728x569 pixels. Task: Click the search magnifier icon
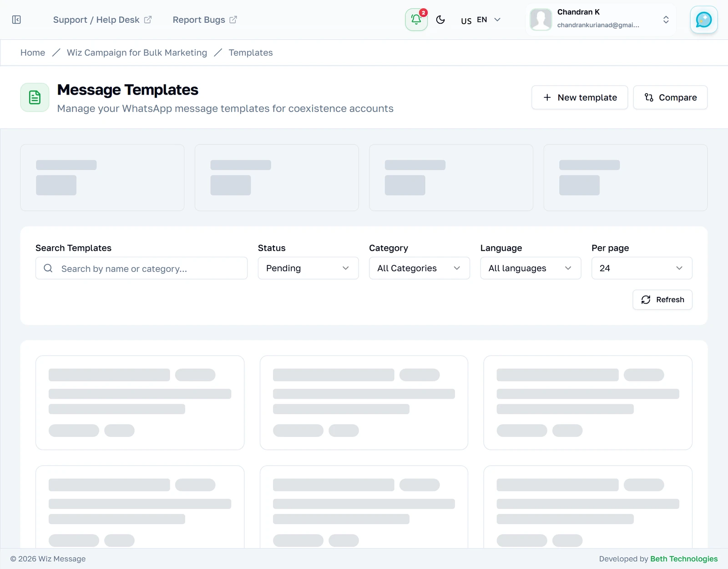[x=48, y=268]
